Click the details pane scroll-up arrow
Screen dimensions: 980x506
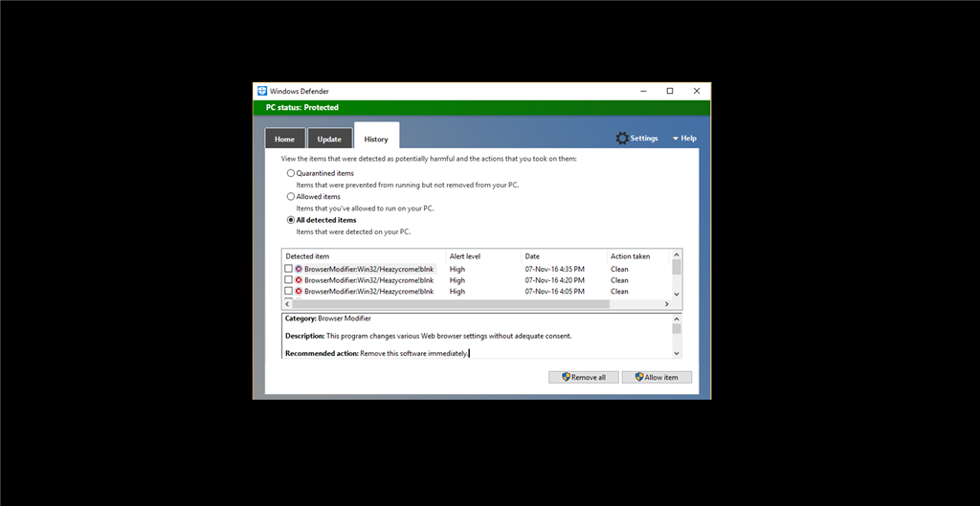(677, 319)
